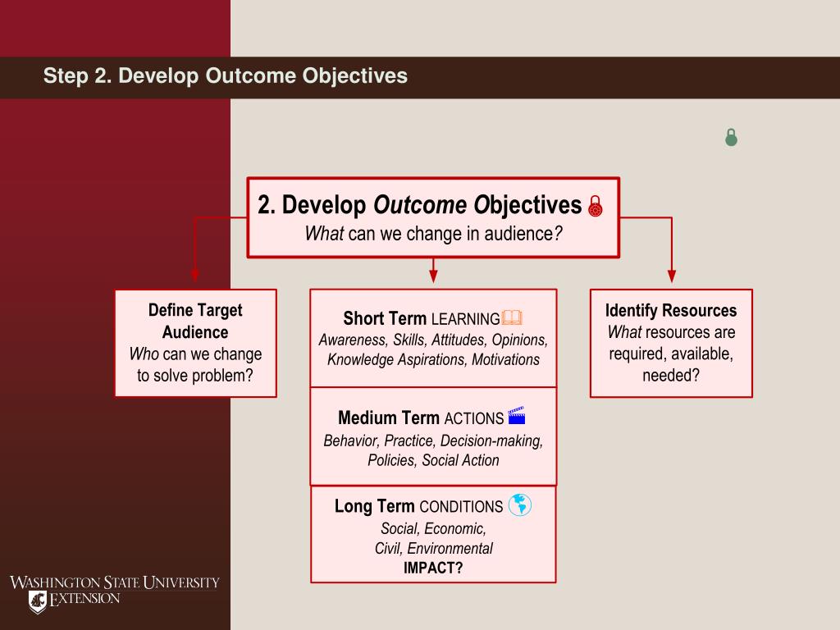
Task: Click 'What can we change in audience?' text
Action: (x=433, y=234)
